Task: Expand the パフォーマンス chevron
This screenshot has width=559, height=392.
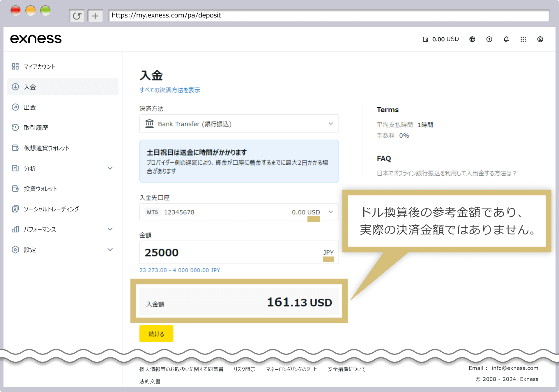Action: coord(110,229)
